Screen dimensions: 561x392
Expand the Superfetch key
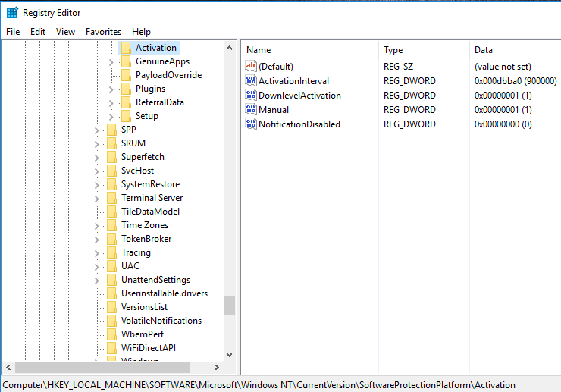[96, 158]
